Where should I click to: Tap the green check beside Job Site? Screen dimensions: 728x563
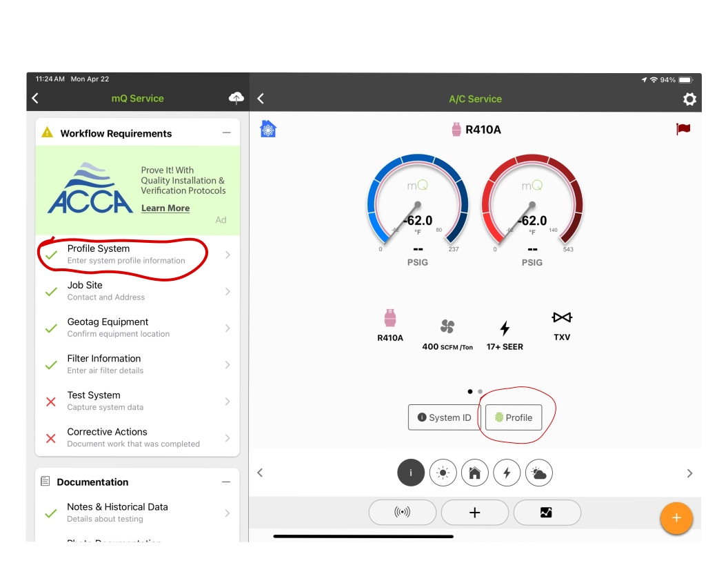pyautogui.click(x=51, y=292)
